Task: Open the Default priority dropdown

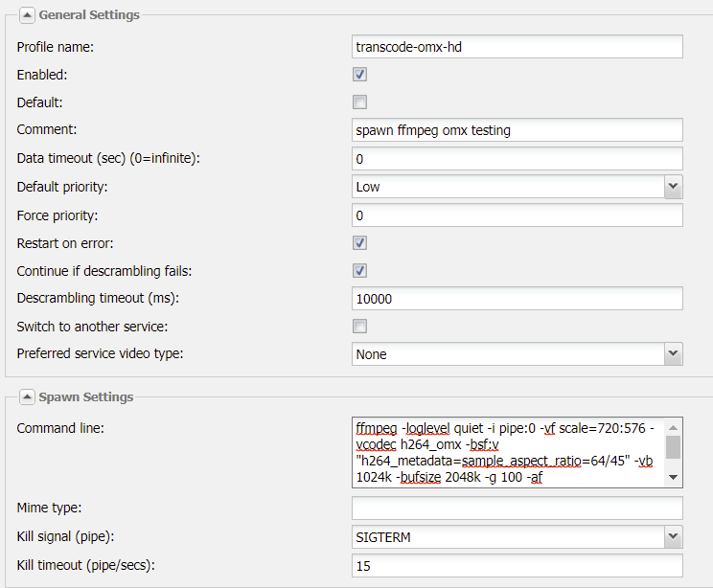Action: coord(673,187)
